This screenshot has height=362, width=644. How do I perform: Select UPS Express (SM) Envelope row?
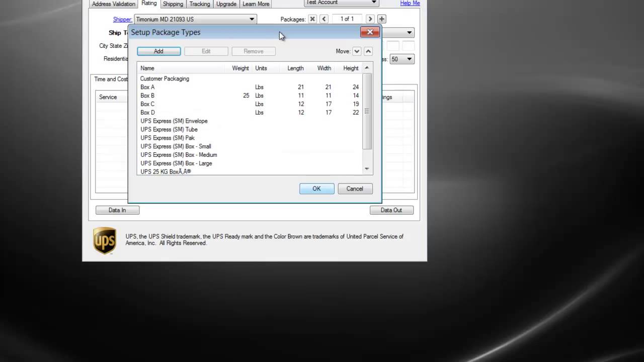point(250,121)
